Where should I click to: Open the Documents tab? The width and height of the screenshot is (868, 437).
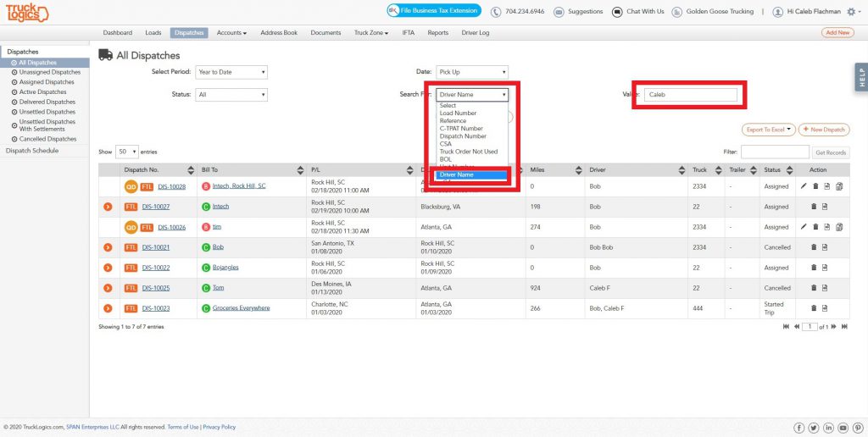tap(325, 33)
